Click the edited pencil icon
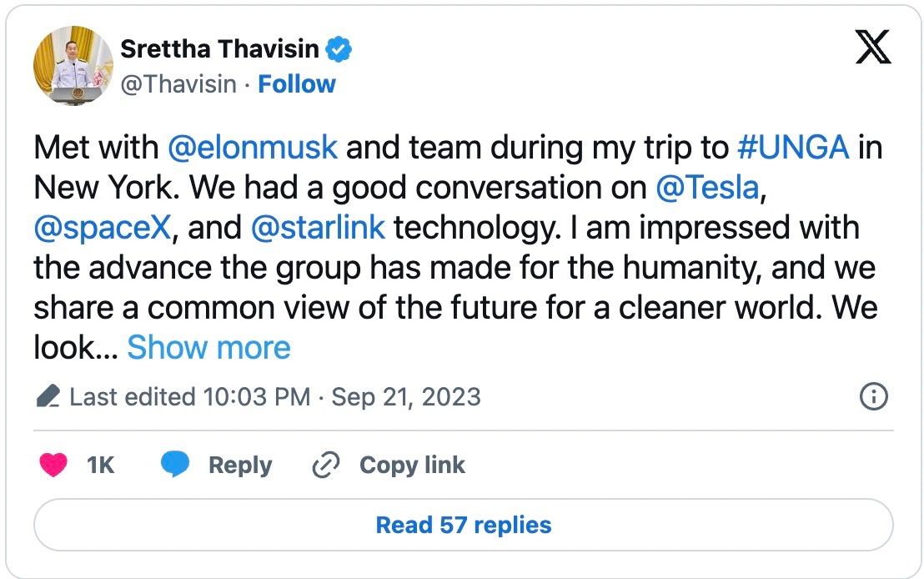 (x=48, y=396)
